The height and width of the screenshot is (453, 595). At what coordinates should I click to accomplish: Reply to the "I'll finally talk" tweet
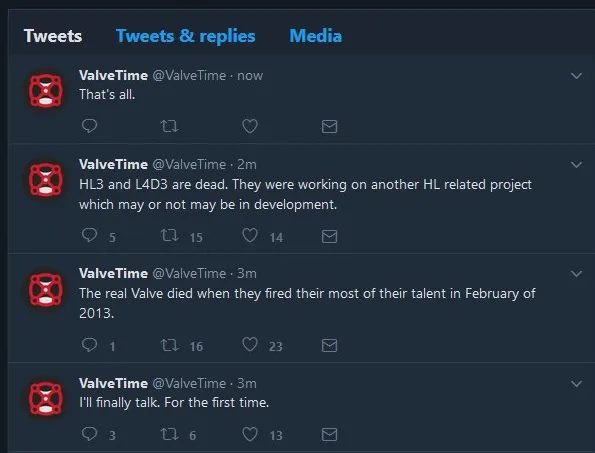[90, 434]
